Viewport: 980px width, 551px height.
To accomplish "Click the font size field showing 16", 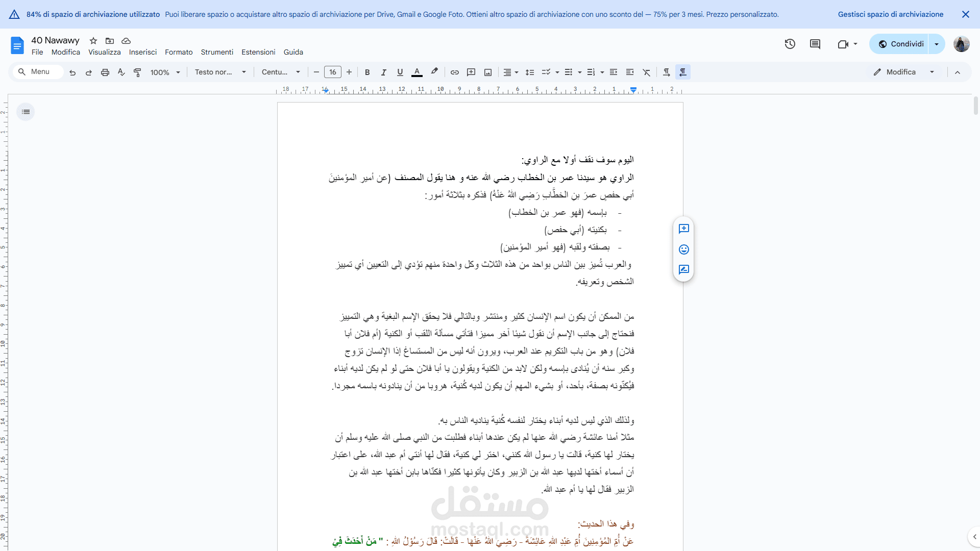I will [x=333, y=72].
